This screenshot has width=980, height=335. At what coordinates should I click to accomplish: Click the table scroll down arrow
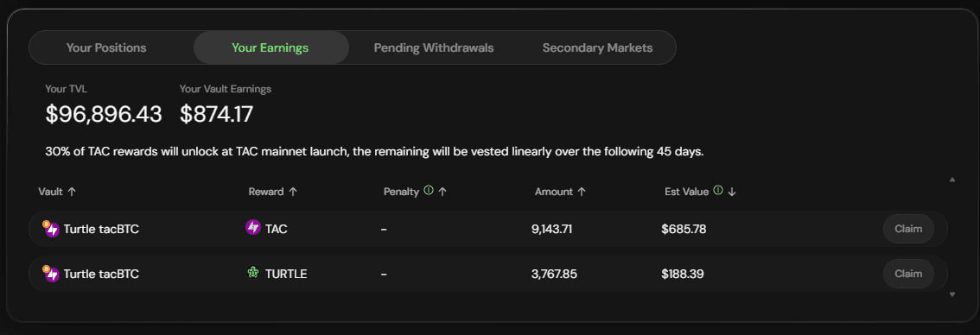951,294
